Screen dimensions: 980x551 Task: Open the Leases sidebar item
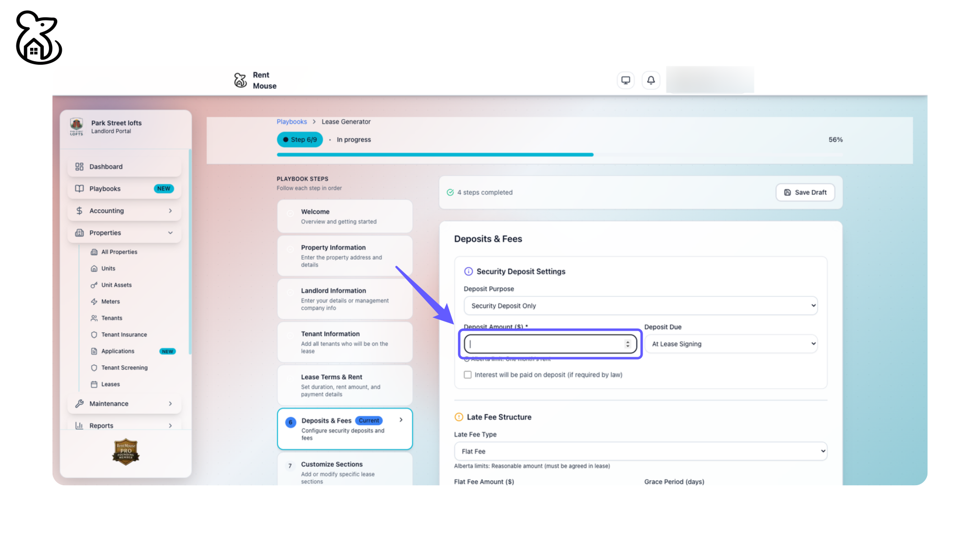[x=110, y=384]
